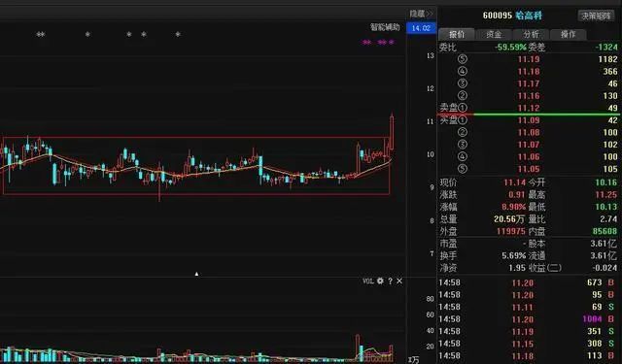Click the 委差 value -1324
This screenshot has height=364, width=622.
(606, 48)
